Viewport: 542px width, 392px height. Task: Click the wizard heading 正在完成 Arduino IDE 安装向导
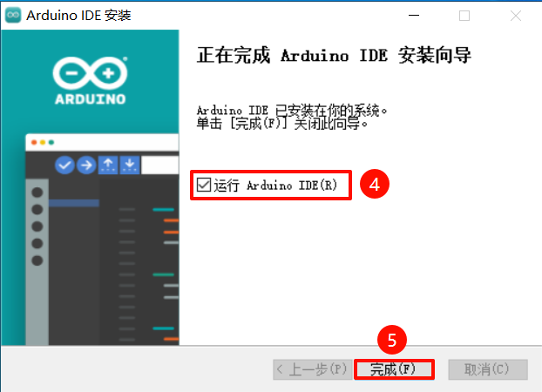pos(334,55)
